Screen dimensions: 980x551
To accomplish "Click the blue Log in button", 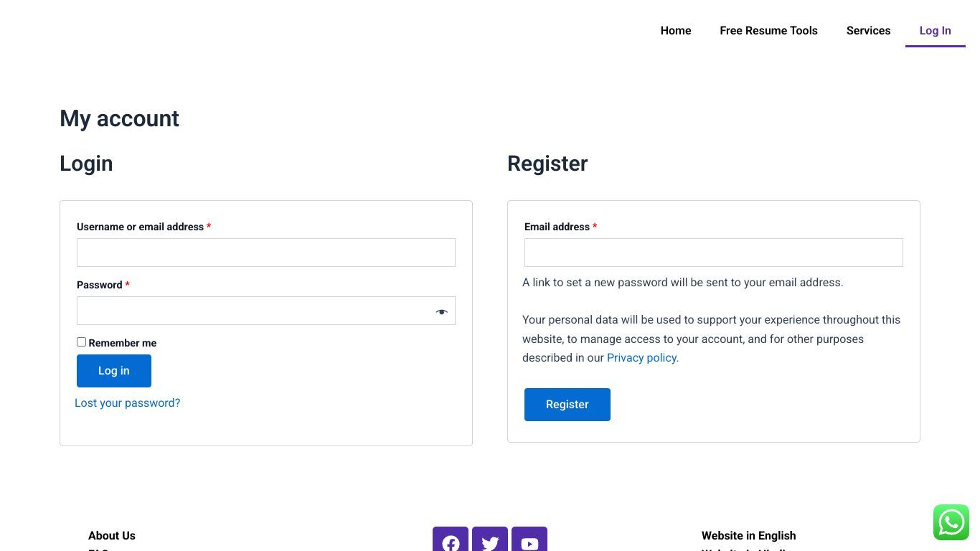I will point(114,371).
